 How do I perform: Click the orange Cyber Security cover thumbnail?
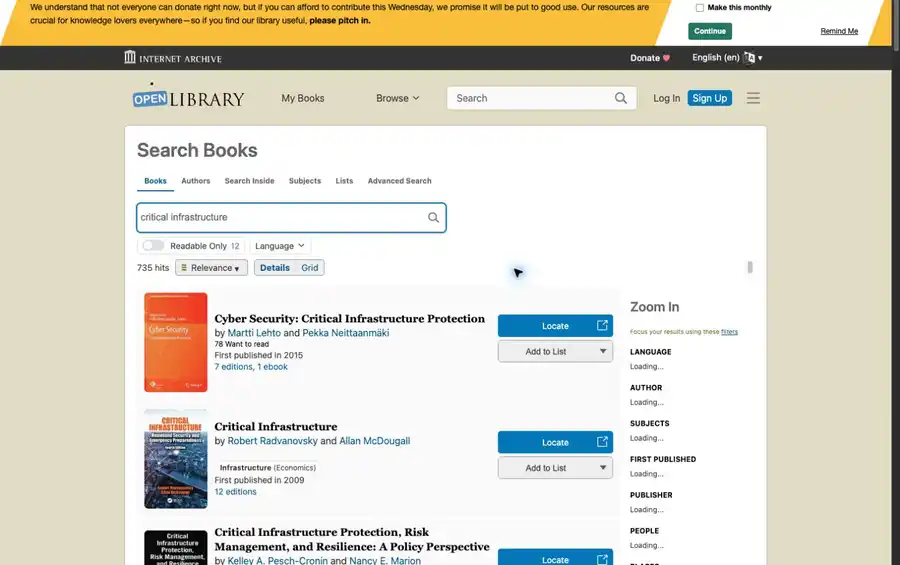pyautogui.click(x=176, y=342)
